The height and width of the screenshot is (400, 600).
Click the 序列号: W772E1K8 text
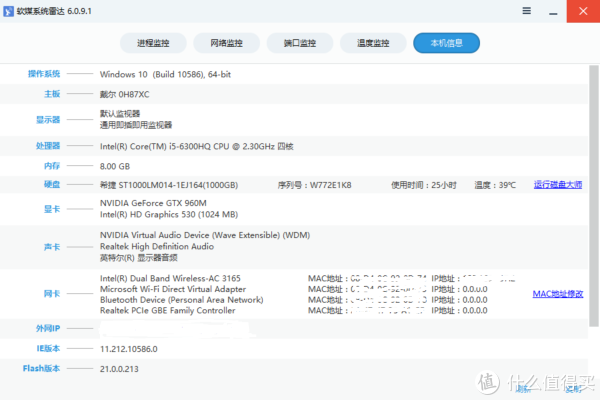click(315, 185)
